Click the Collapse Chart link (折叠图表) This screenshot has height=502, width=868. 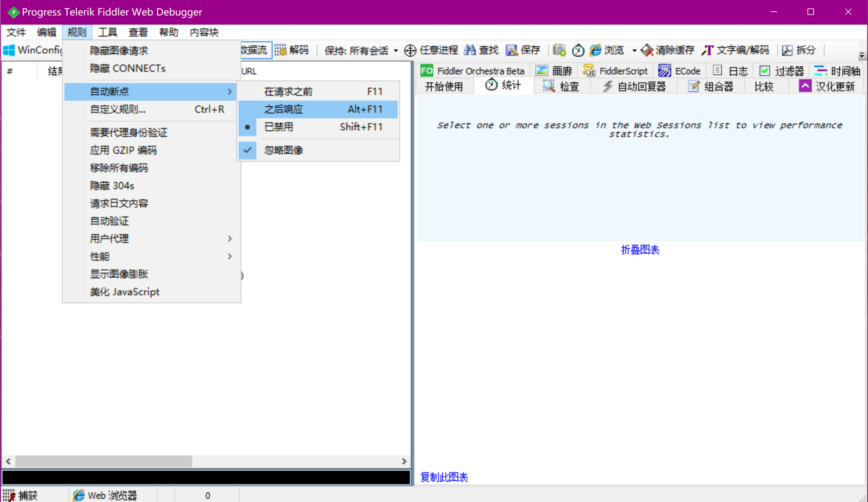(x=640, y=250)
